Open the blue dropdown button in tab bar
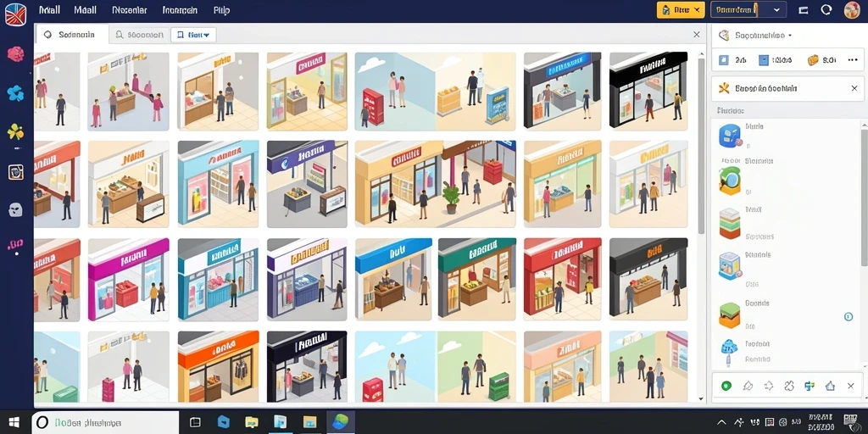The image size is (868, 434). [x=193, y=35]
